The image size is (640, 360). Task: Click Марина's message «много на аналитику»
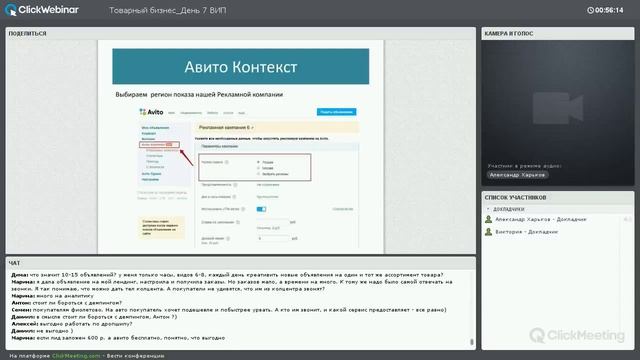point(52,296)
